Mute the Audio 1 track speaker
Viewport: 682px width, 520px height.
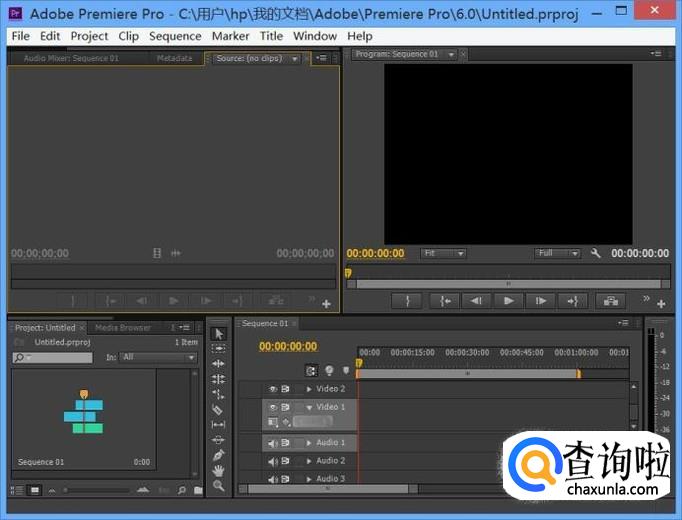point(272,443)
